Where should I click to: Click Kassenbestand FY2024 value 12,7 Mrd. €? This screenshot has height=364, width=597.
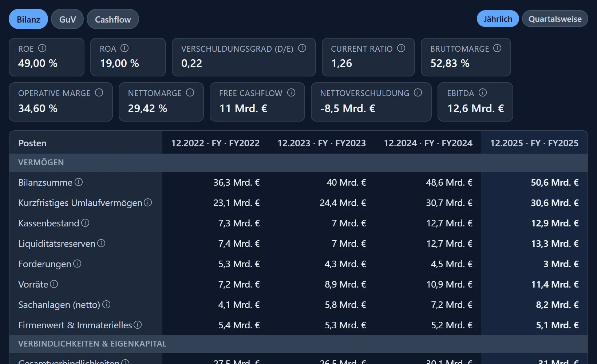tap(449, 223)
